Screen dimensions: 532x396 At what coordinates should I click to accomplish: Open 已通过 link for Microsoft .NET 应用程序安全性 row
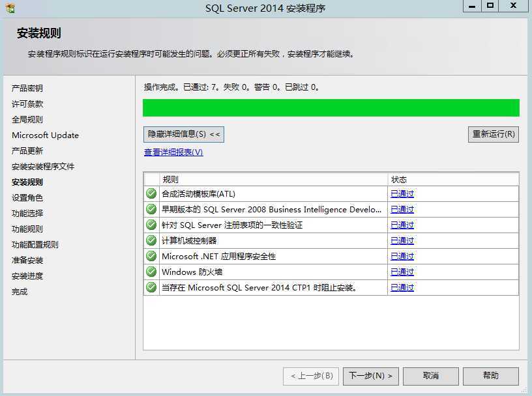(402, 257)
